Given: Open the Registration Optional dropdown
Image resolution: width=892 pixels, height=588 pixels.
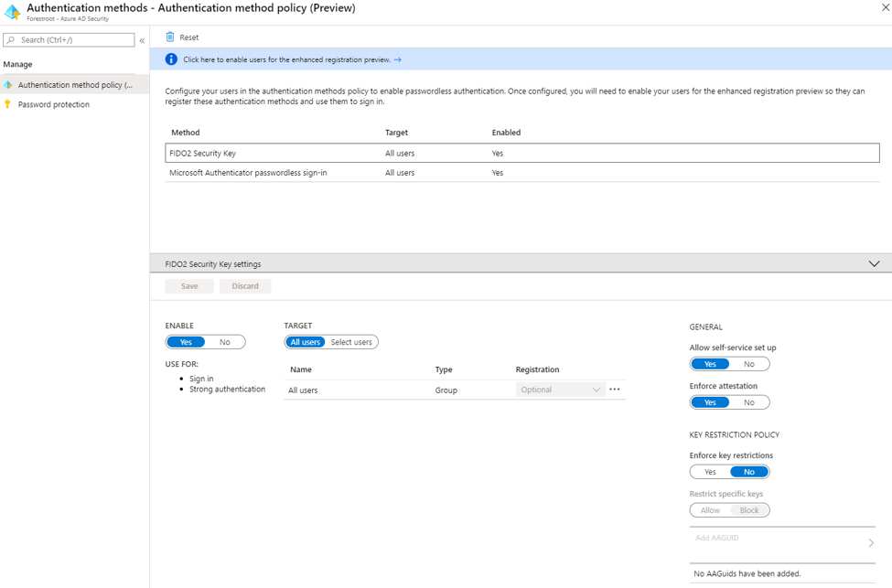Looking at the screenshot, I should tap(560, 390).
